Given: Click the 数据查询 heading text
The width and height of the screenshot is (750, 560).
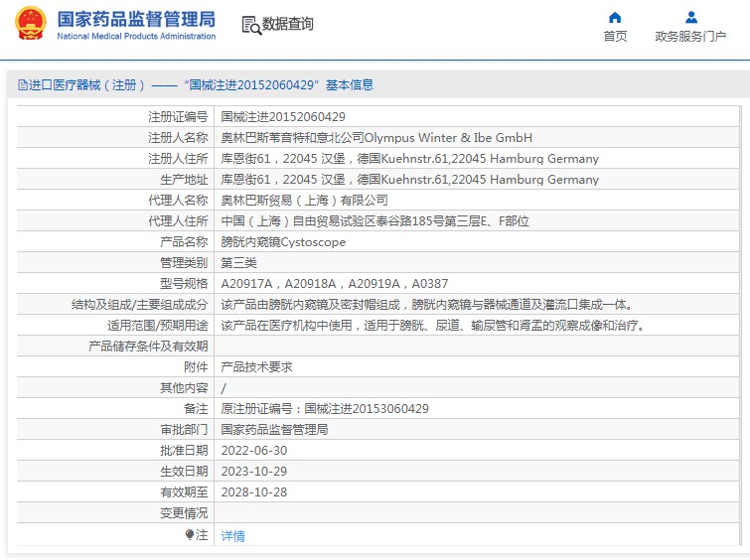Looking at the screenshot, I should (x=287, y=24).
